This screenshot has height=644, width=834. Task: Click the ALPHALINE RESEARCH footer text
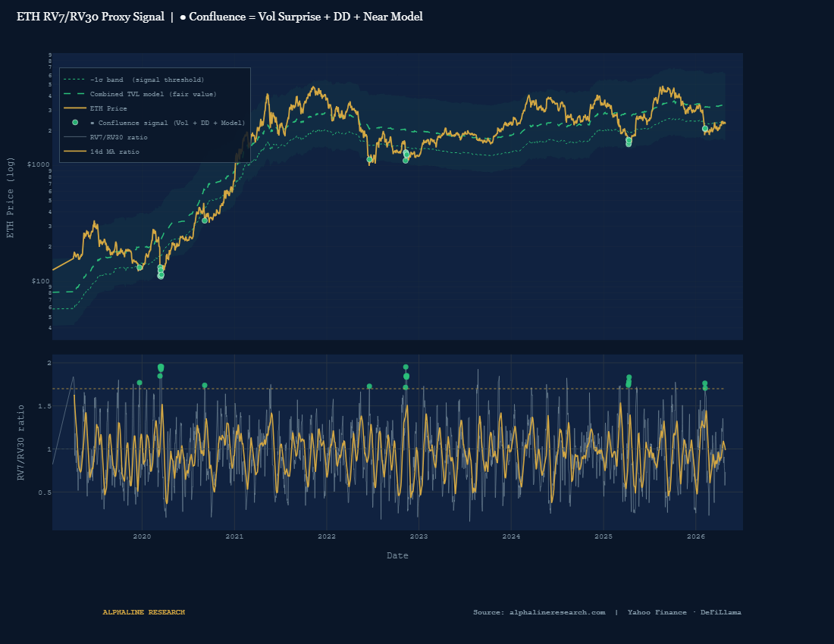pos(144,612)
